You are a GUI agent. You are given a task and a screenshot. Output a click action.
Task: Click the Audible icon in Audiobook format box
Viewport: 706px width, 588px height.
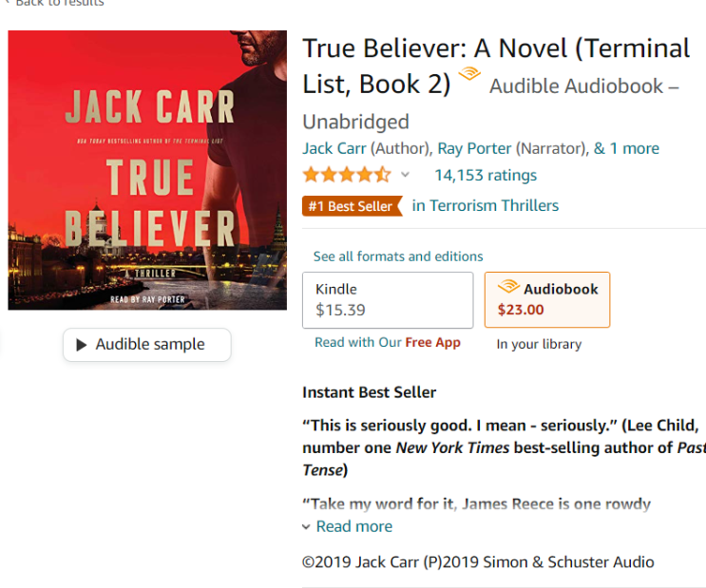click(x=508, y=286)
